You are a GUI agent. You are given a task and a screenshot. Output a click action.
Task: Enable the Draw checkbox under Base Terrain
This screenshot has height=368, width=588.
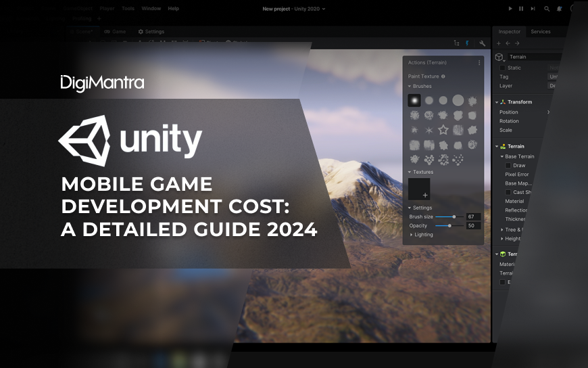[508, 165]
